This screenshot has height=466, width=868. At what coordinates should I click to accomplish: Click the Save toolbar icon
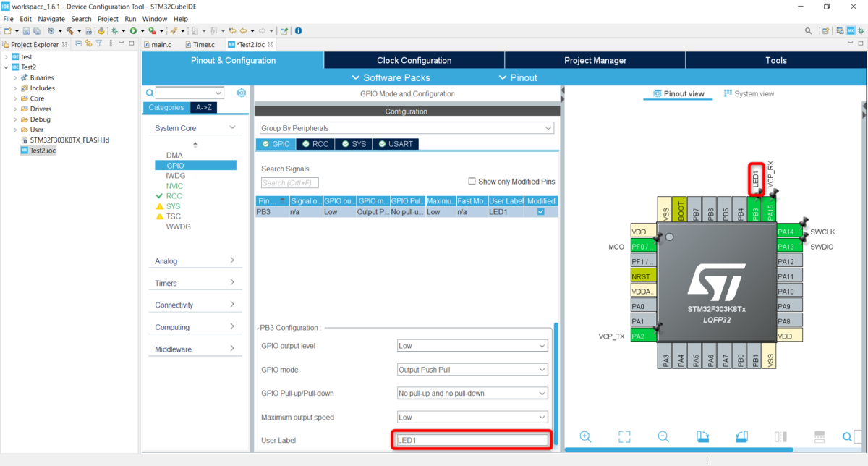point(26,31)
